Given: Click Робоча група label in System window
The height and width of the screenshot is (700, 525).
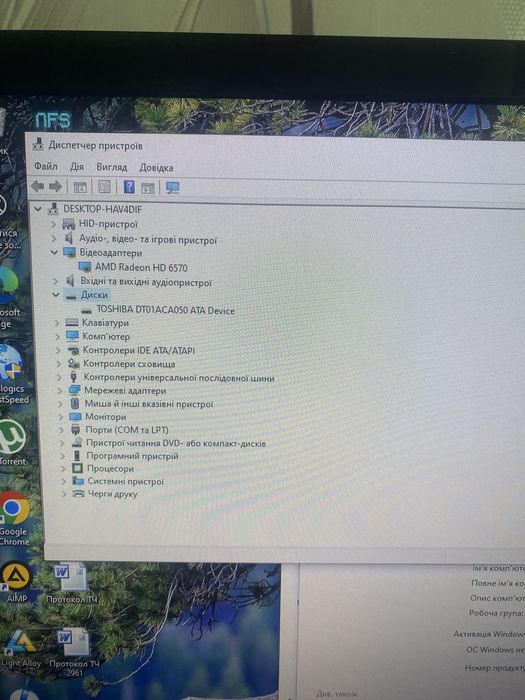Looking at the screenshot, I should point(496,613).
